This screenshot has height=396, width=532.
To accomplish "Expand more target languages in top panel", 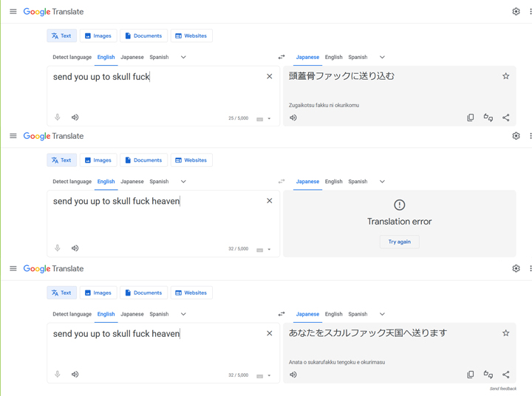I will (x=382, y=57).
